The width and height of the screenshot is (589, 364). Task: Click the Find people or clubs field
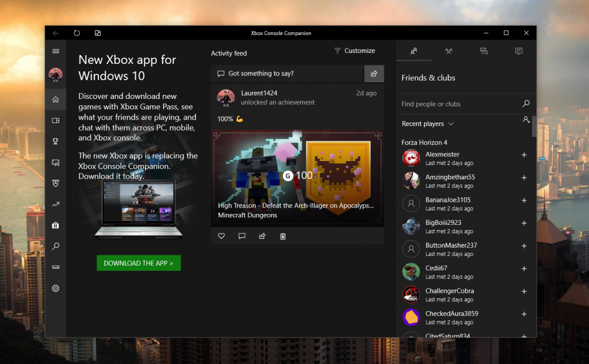point(460,104)
